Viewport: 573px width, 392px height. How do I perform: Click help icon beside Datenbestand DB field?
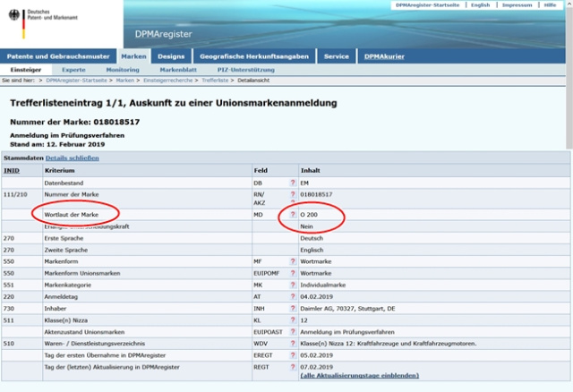click(292, 182)
